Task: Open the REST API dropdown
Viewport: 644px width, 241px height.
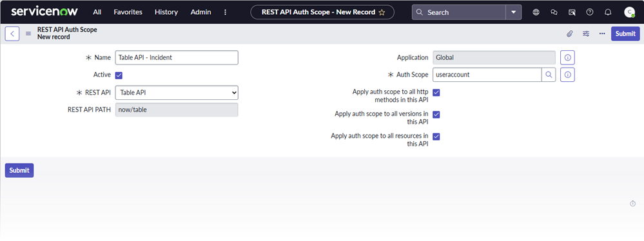Action: pos(177,93)
